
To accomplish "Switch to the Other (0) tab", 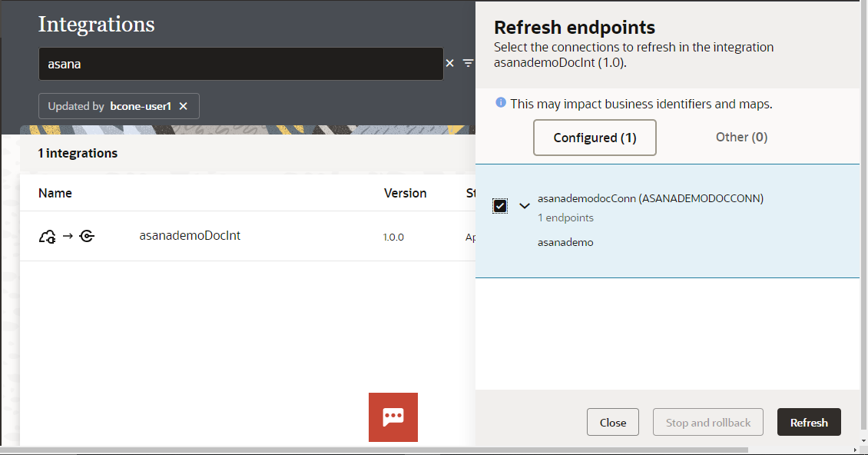I will click(x=741, y=137).
